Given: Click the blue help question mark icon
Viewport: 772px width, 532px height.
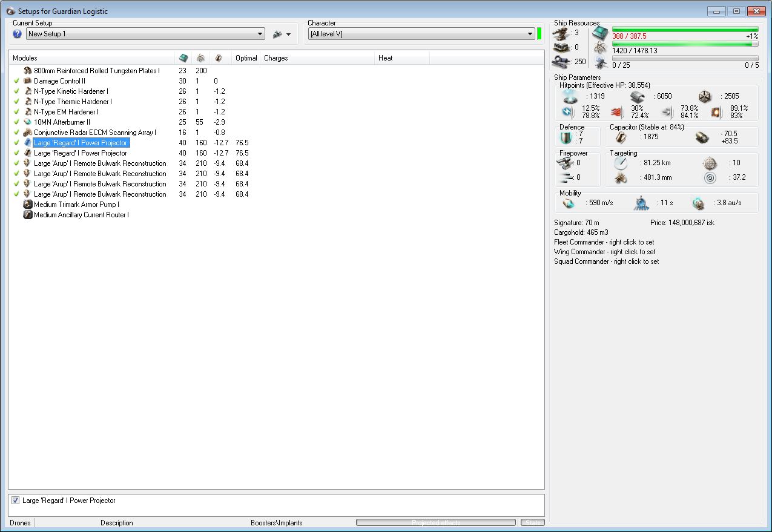Looking at the screenshot, I should tap(17, 34).
